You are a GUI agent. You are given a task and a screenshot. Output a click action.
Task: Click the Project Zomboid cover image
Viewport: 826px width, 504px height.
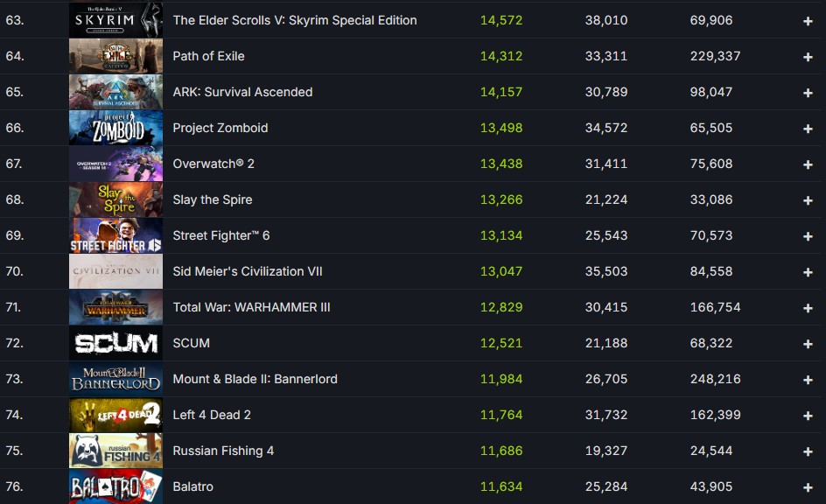click(115, 128)
